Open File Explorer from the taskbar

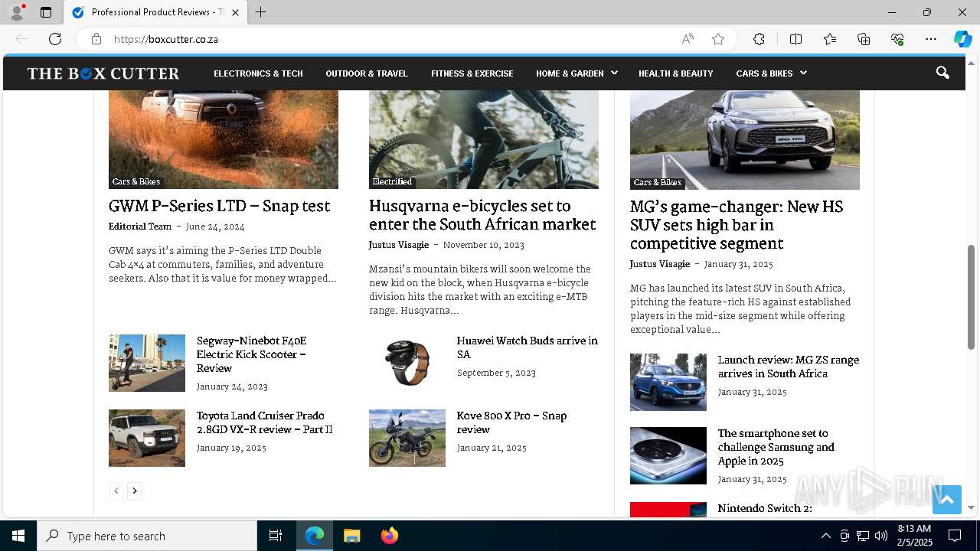(352, 536)
